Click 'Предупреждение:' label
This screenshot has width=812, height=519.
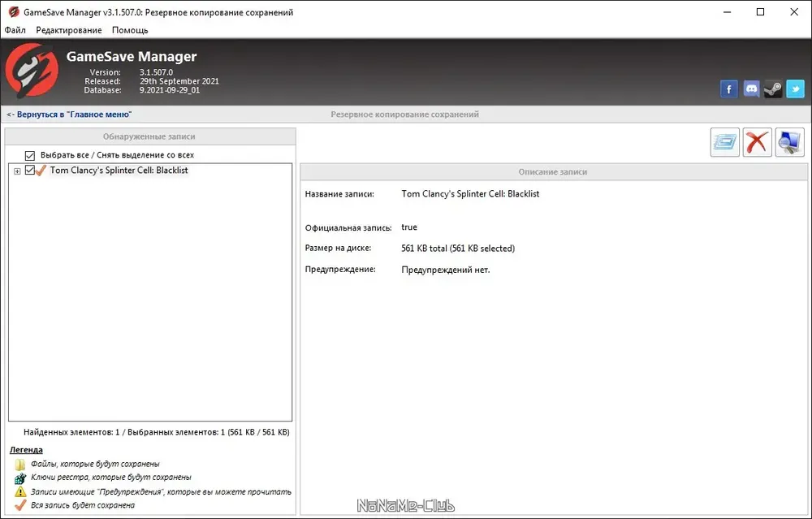coord(340,270)
